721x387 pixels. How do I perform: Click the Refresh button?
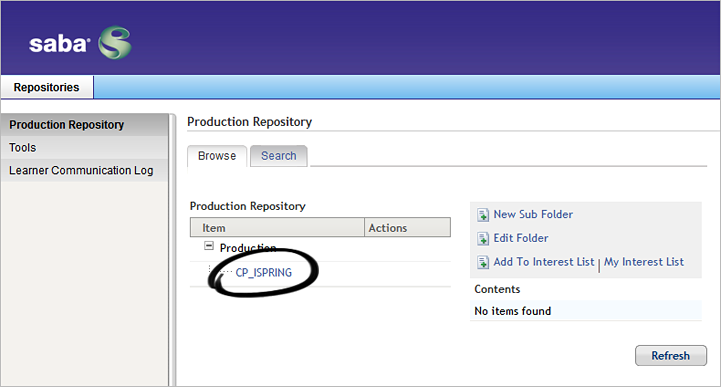tap(670, 356)
